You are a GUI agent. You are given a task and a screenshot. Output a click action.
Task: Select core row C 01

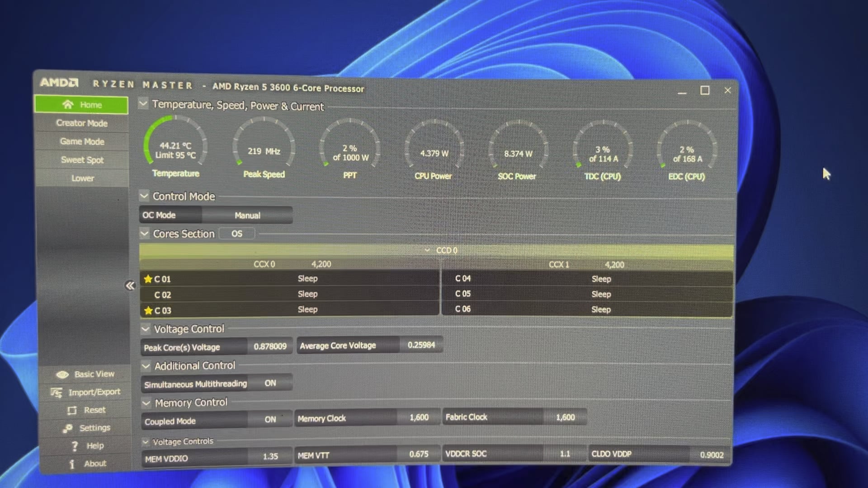[290, 279]
